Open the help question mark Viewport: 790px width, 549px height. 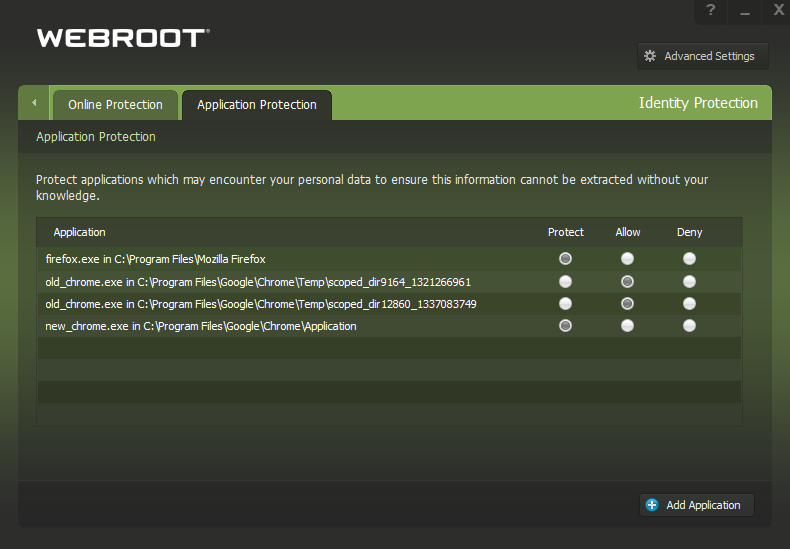[x=710, y=10]
